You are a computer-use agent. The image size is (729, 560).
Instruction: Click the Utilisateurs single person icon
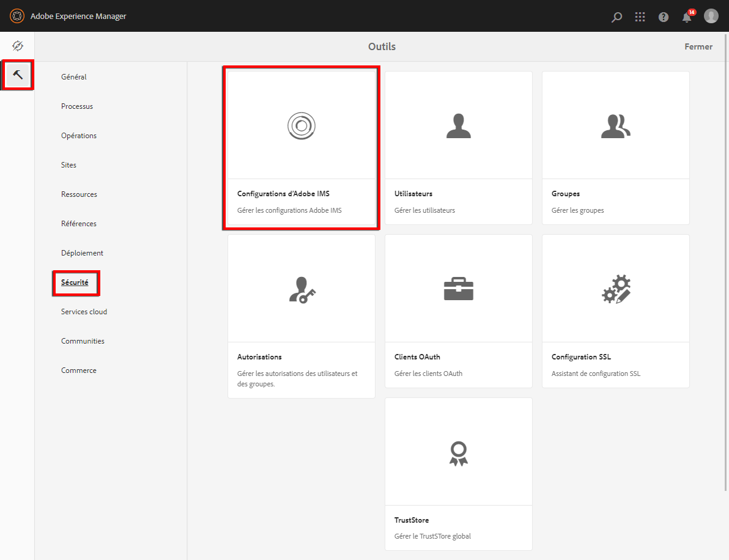tap(459, 126)
